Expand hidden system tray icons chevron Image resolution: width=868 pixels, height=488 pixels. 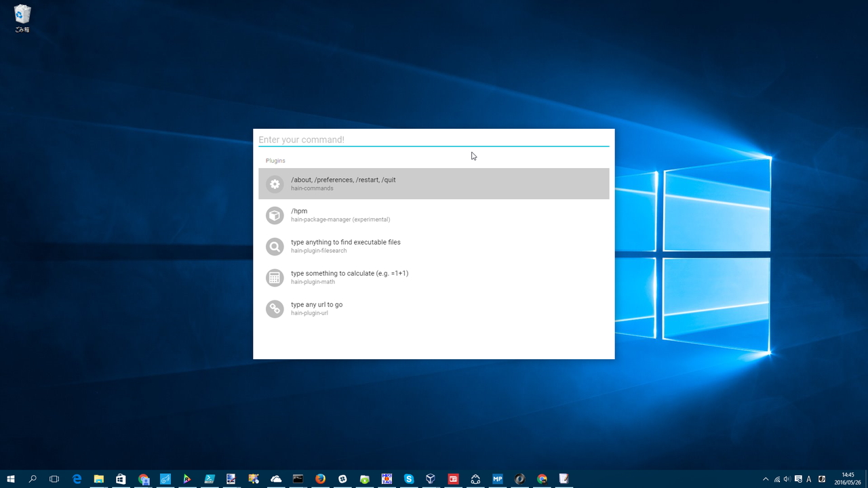[x=766, y=479]
